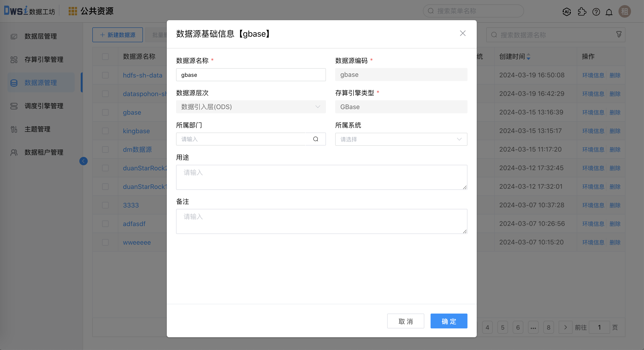Open the 数据源层次 dropdown
This screenshot has height=350, width=644.
[251, 107]
